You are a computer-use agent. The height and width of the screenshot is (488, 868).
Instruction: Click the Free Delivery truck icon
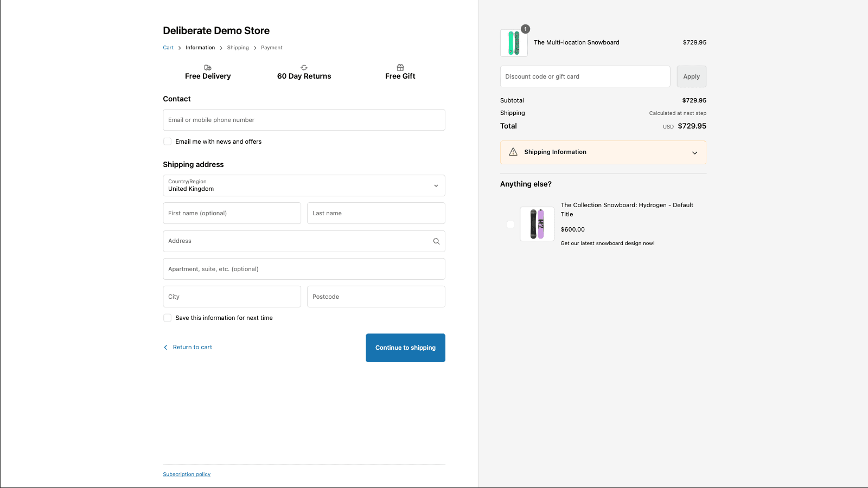pyautogui.click(x=208, y=67)
